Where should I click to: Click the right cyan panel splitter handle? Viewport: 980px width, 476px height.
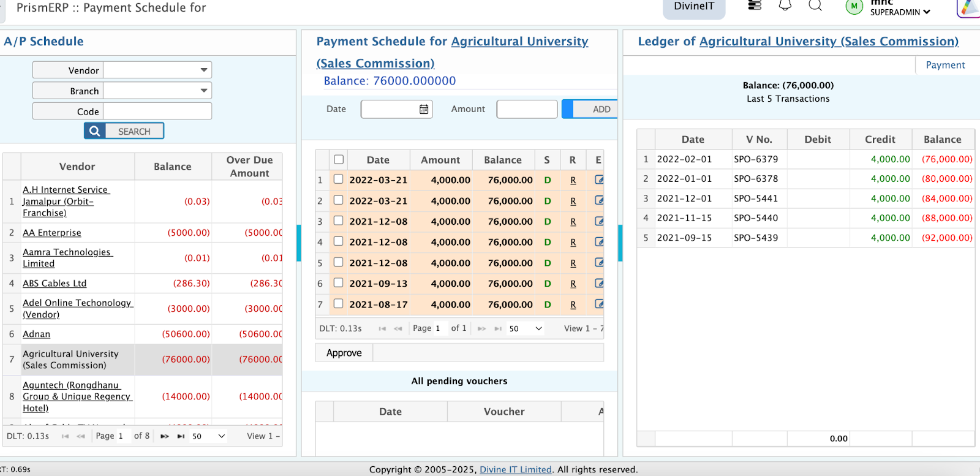click(620, 243)
